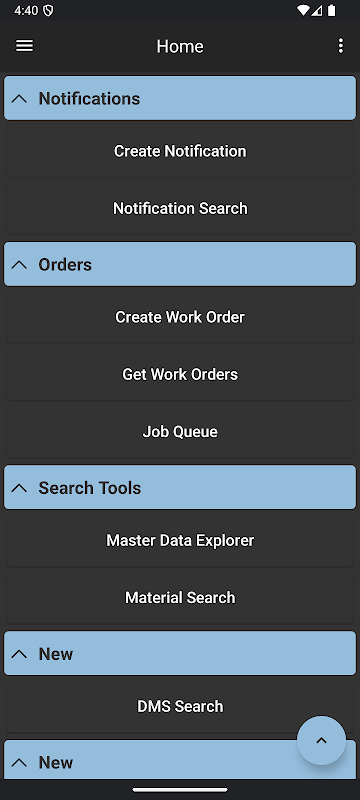Open Notification Search
Screen dimensions: 360x800
(x=180, y=208)
